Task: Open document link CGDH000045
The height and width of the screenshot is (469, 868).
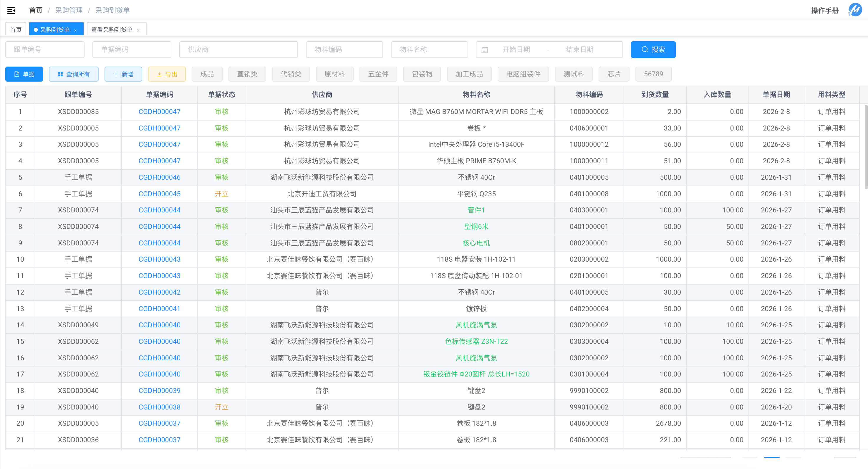Action: click(159, 194)
